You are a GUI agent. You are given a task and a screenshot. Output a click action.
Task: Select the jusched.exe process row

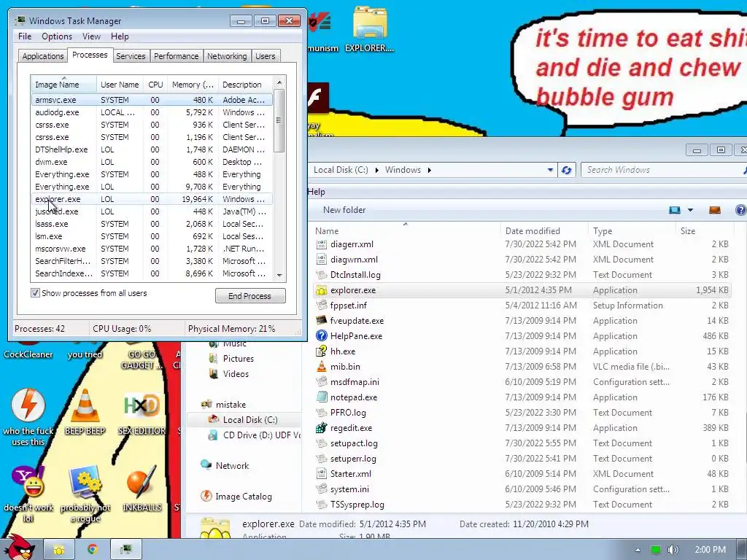coord(152,211)
